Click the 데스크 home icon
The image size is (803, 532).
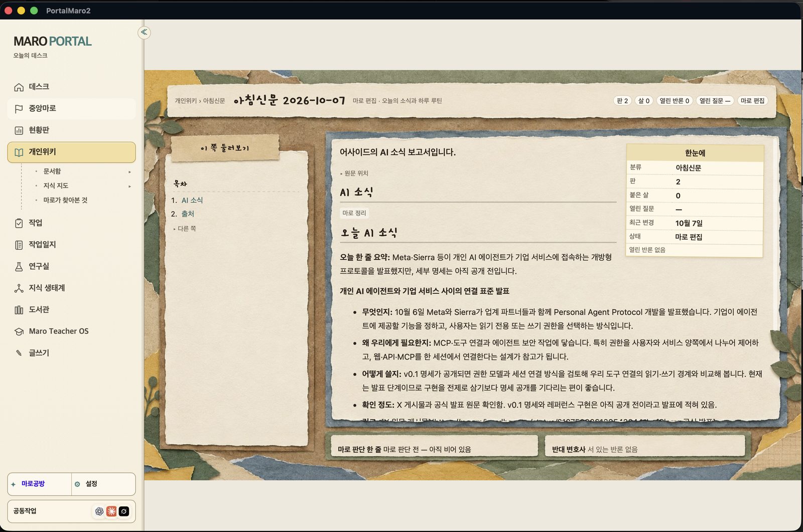(19, 87)
